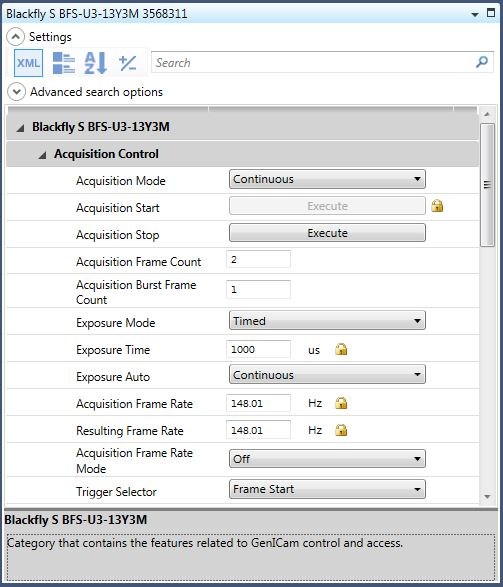This screenshot has height=587, width=503.
Task: Collapse the Settings section
Action: (x=16, y=37)
